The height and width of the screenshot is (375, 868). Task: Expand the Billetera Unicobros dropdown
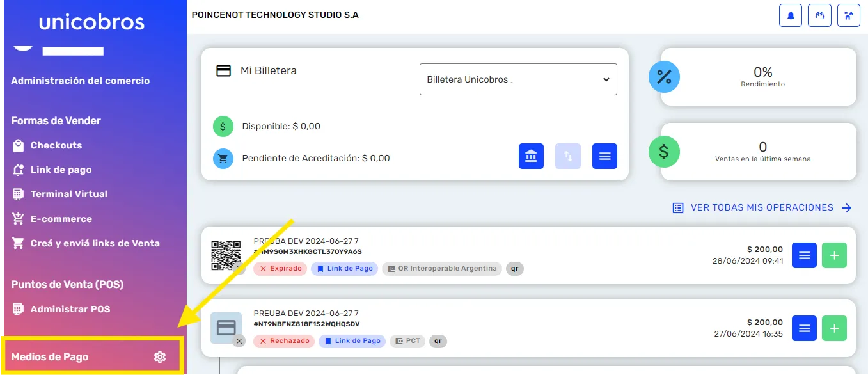(518, 79)
